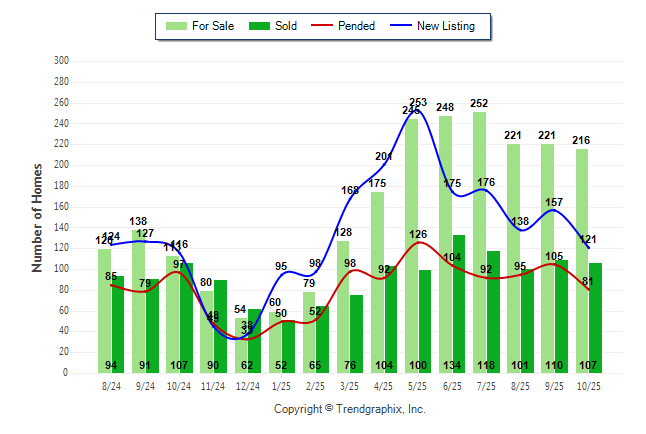This screenshot has height=434, width=646.
Task: Click the 3/25 x-axis month label
Action: [350, 385]
